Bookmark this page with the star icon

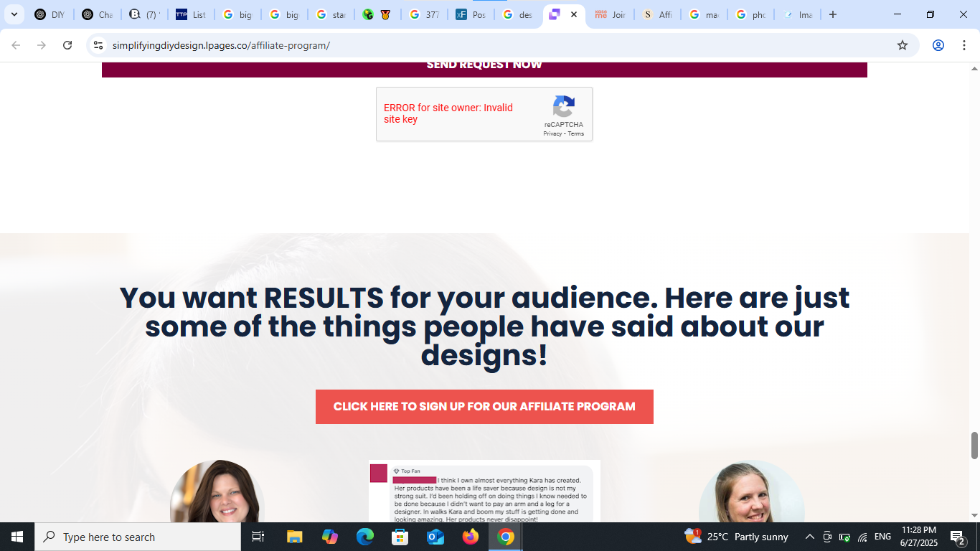pyautogui.click(x=903, y=45)
